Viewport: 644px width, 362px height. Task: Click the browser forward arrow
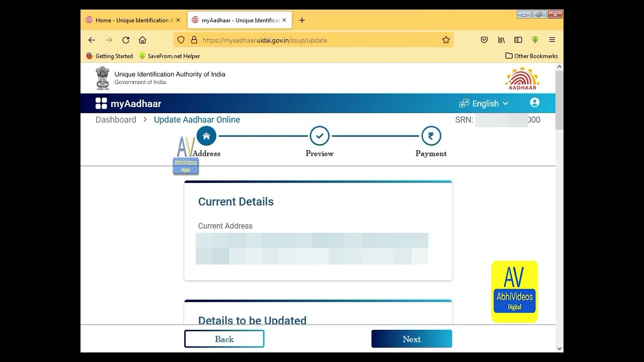click(x=109, y=40)
